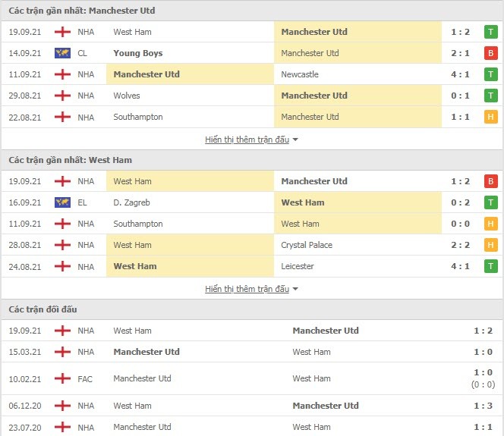Select the 4 : 1 score for Manchester Utd vs Newcastle
504x436 pixels.
(x=460, y=74)
